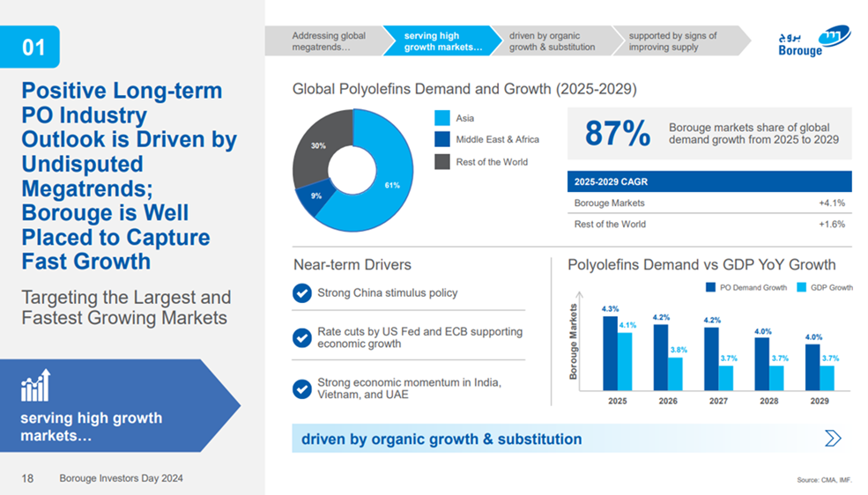Screen dimensions: 868x495
Task: Open supported by signs of improving supply tab
Action: coord(674,41)
